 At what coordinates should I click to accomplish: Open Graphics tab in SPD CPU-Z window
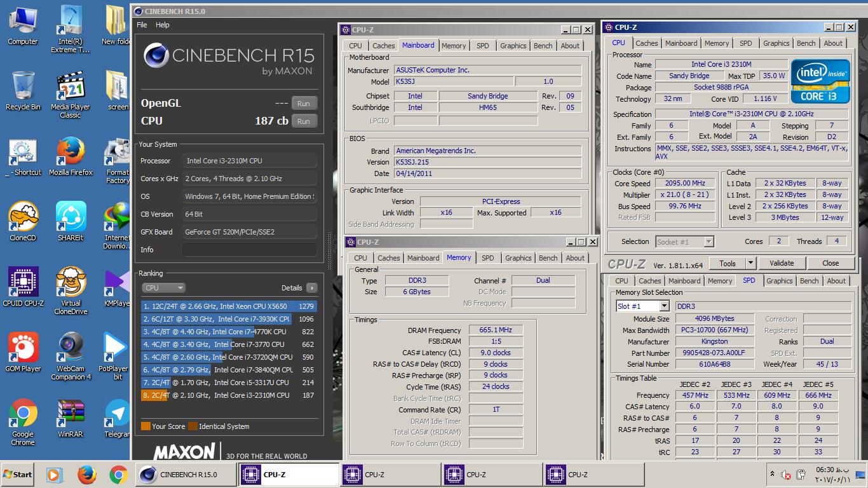780,281
